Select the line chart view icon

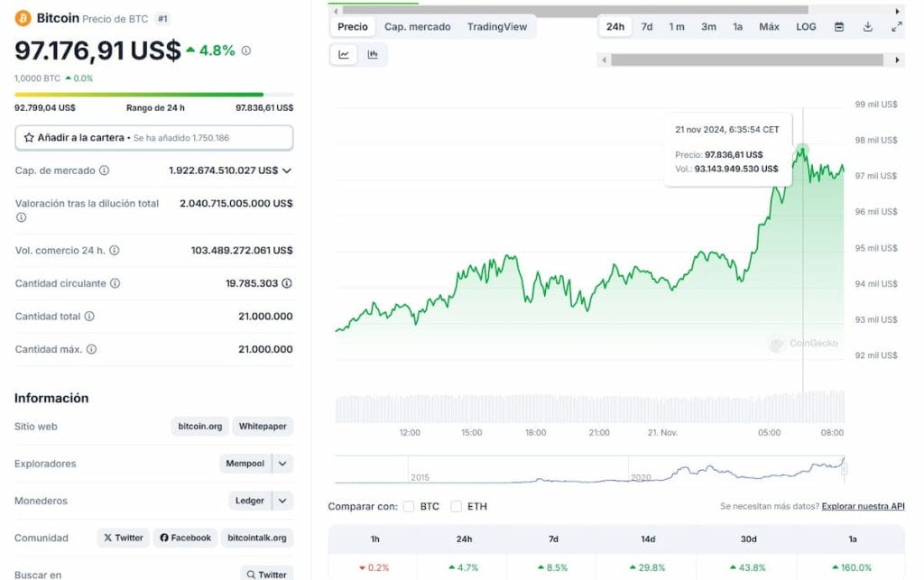[344, 55]
